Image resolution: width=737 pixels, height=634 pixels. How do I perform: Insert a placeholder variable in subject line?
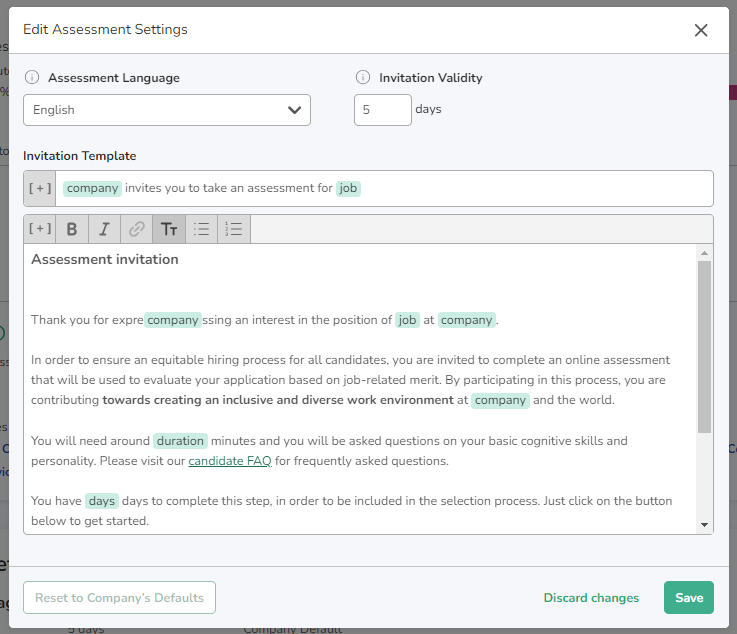coord(40,188)
